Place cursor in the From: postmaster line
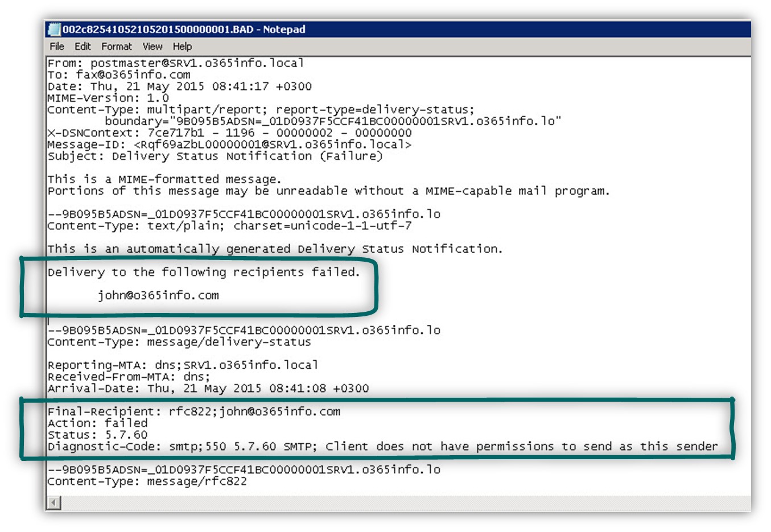771x532 pixels. 176,63
